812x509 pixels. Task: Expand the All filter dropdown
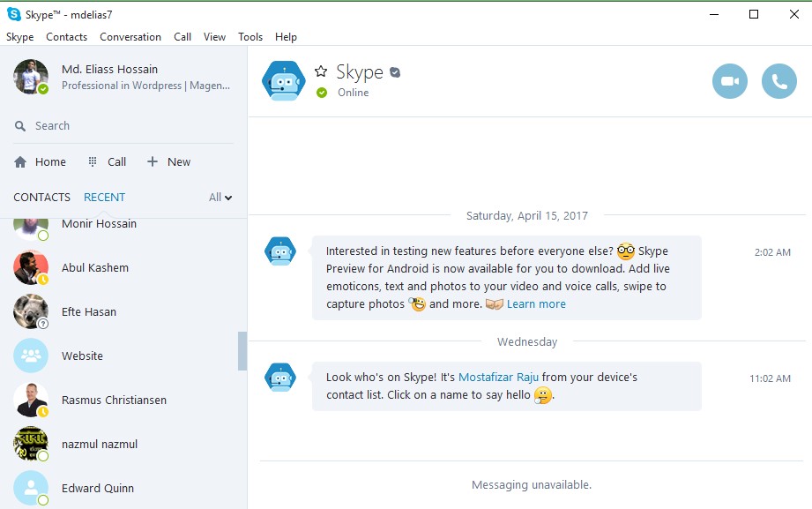220,197
